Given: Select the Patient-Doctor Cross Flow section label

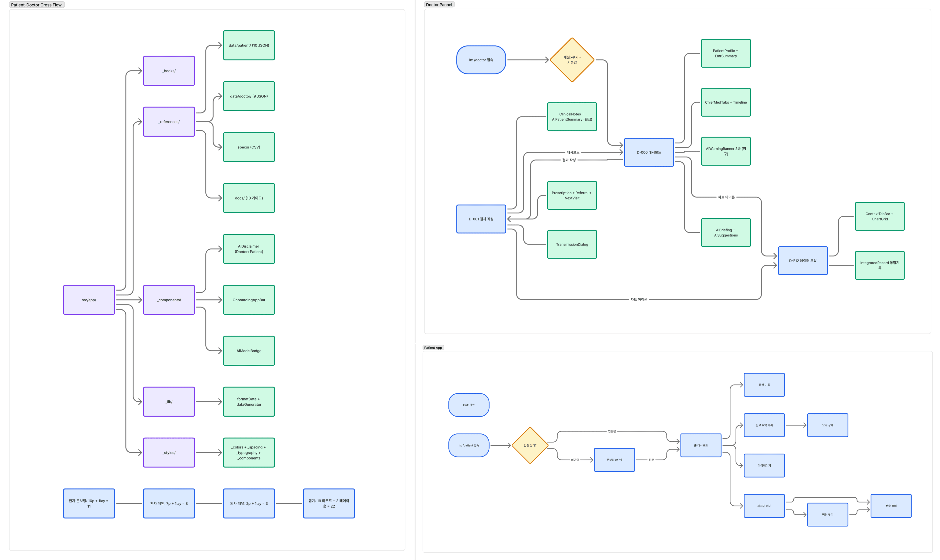Looking at the screenshot, I should (36, 5).
